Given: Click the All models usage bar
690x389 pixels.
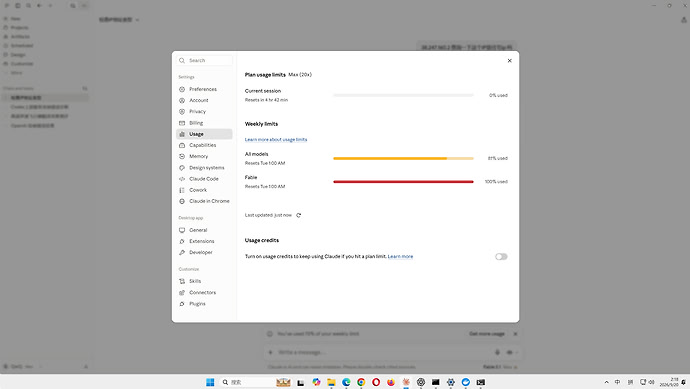Looking at the screenshot, I should pos(404,158).
